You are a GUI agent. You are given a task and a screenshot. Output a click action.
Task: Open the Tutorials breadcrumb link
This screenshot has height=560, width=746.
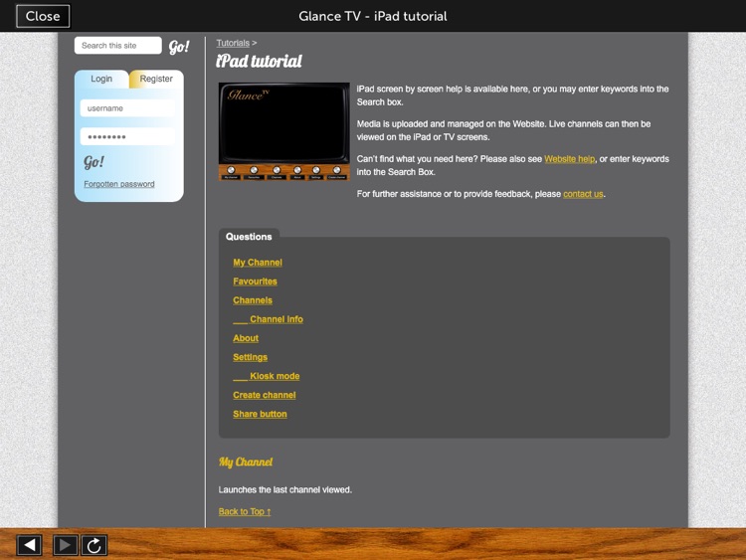(x=233, y=43)
